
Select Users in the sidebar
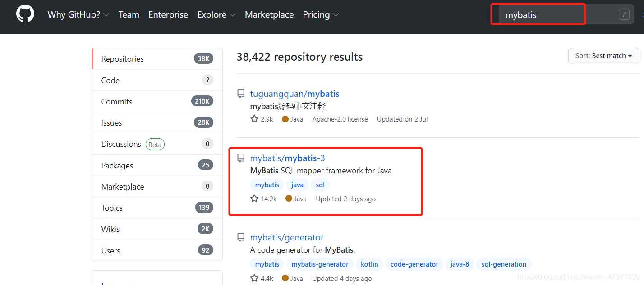click(x=157, y=250)
